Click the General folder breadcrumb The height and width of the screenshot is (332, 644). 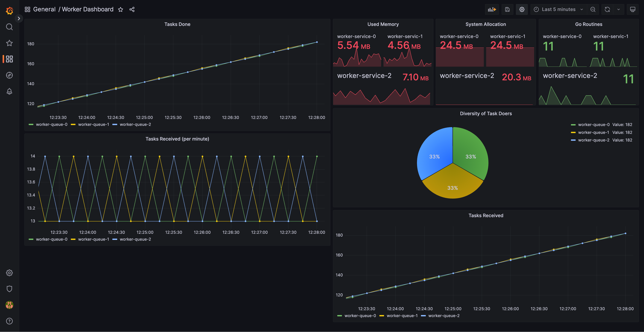pos(44,9)
